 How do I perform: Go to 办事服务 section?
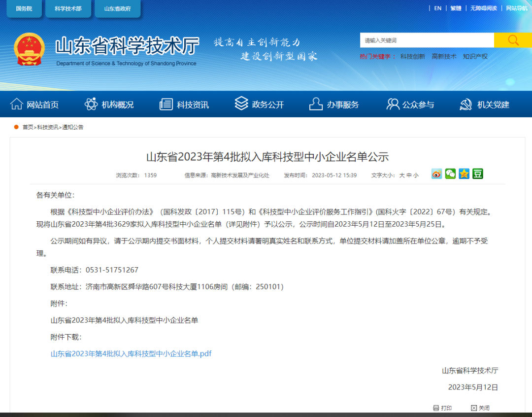[x=334, y=104]
